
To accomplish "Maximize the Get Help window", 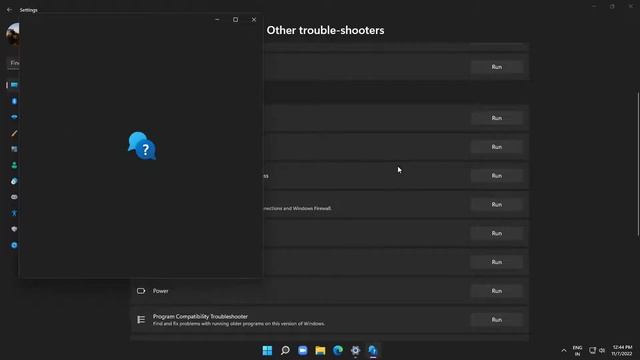I will click(236, 20).
